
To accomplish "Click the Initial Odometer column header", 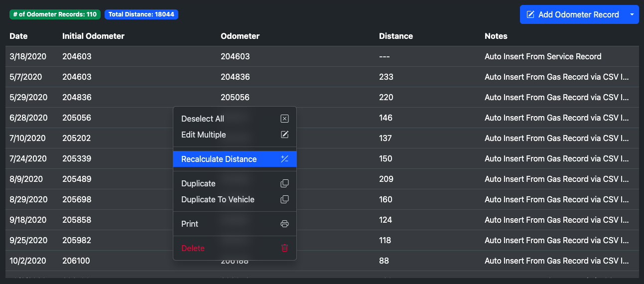I will pos(93,36).
